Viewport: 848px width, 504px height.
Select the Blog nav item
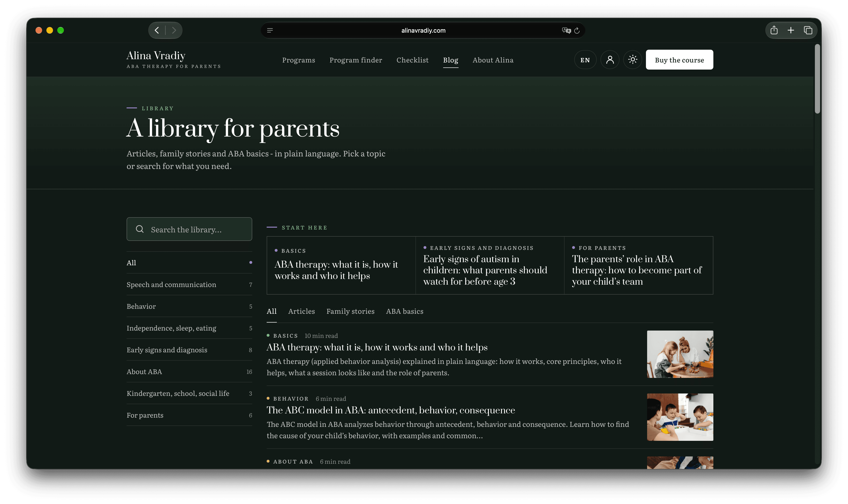(x=450, y=60)
